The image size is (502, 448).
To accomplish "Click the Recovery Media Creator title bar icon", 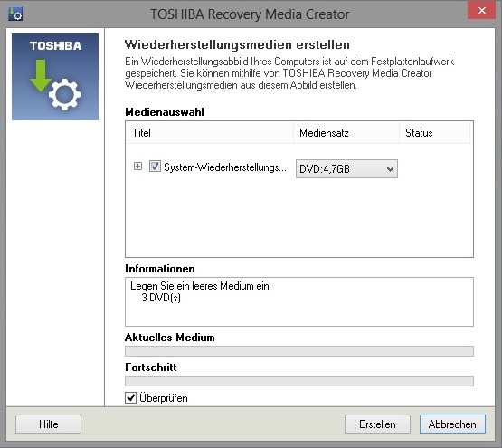I will [x=15, y=14].
